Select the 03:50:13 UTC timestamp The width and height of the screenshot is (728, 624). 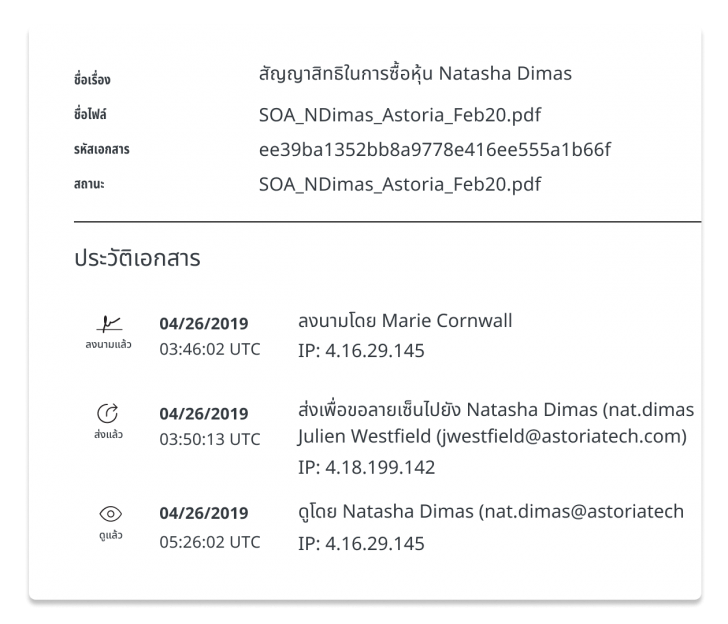210,439
